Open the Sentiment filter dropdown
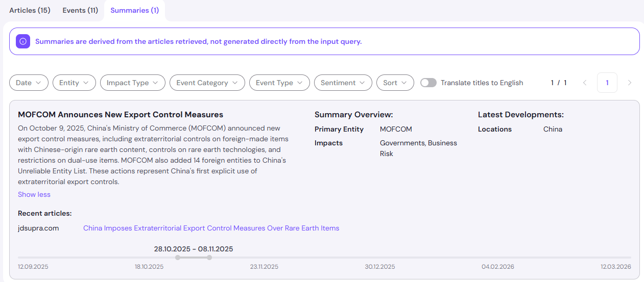644x282 pixels. [x=343, y=83]
